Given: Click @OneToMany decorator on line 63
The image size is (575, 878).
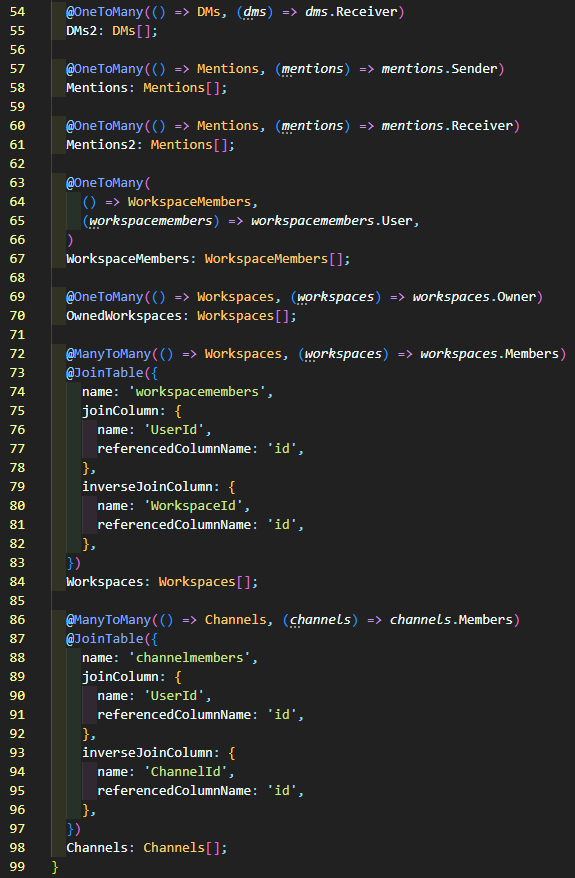Looking at the screenshot, I should tap(105, 183).
